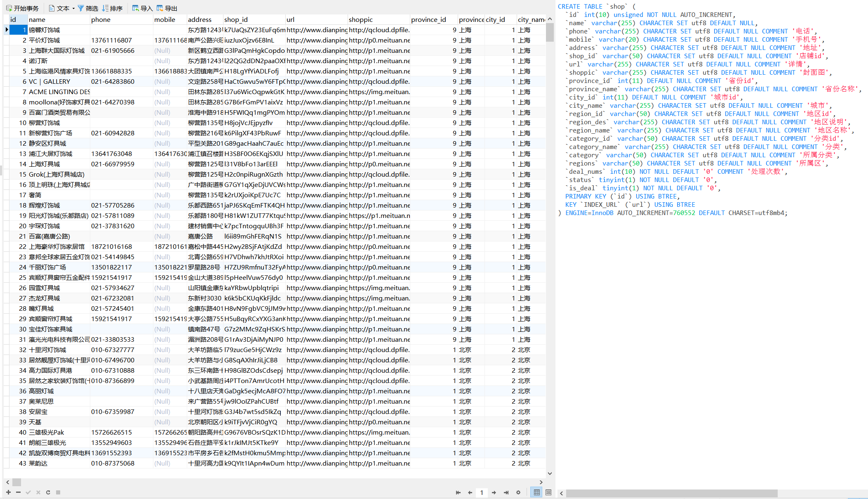Open the 文本 text view button
Screen dimensions: 868x499
point(59,8)
